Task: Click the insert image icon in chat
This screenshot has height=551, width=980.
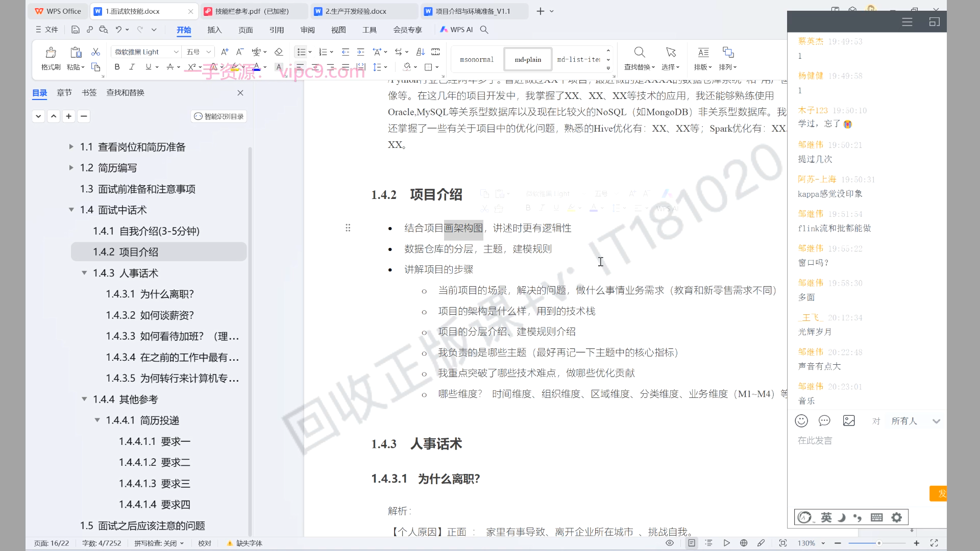Action: tap(849, 421)
